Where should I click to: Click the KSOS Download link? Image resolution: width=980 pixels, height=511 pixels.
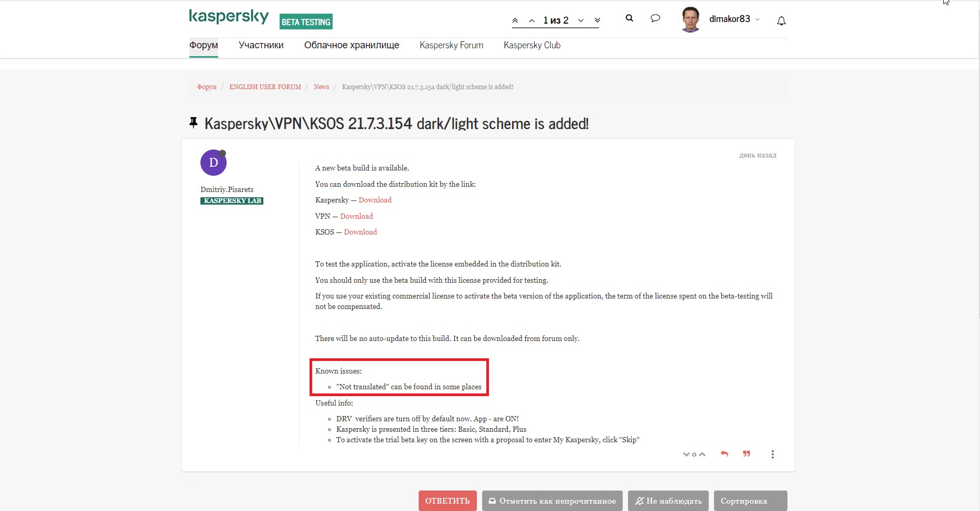pyautogui.click(x=360, y=232)
